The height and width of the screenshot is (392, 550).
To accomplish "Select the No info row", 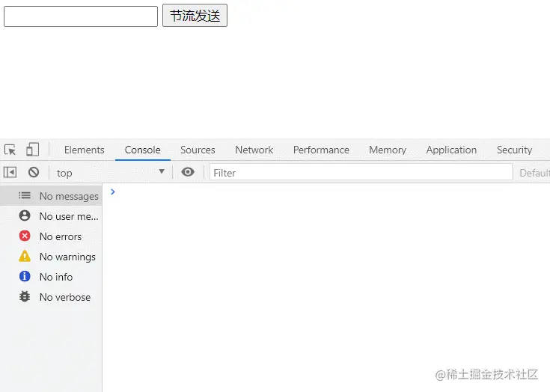I will [x=51, y=277].
